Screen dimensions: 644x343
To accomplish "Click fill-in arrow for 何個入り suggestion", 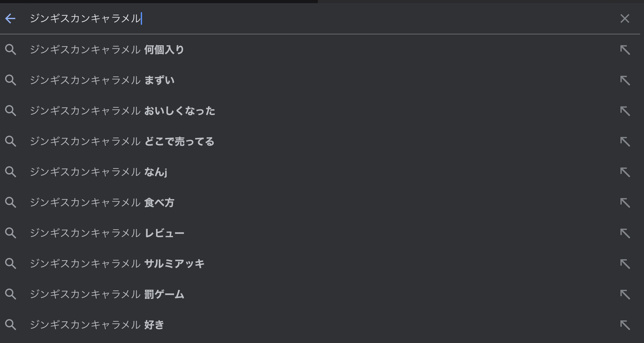I will point(625,50).
